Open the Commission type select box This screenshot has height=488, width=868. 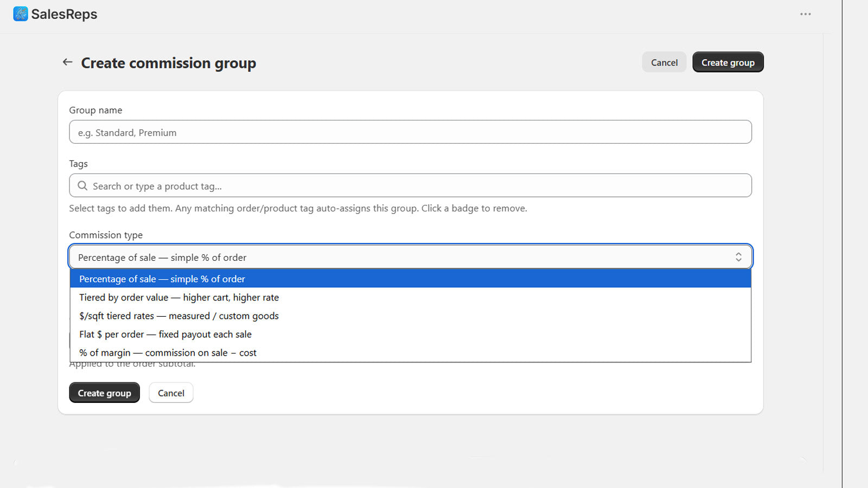click(410, 257)
